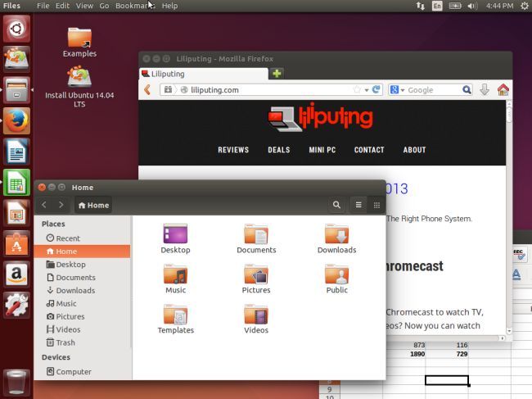Reload the Liliputing page
The image size is (532, 399).
pyautogui.click(x=376, y=90)
